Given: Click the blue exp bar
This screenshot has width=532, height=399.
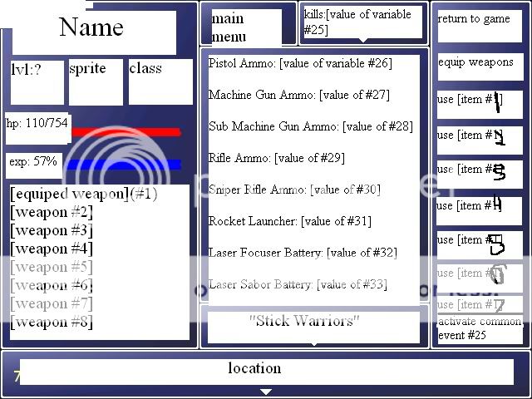Looking at the screenshot, I should click(123, 164).
